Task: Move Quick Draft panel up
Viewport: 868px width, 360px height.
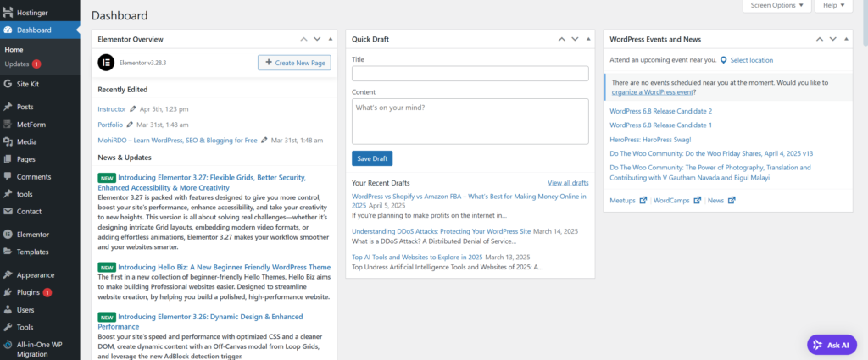Action: point(561,39)
